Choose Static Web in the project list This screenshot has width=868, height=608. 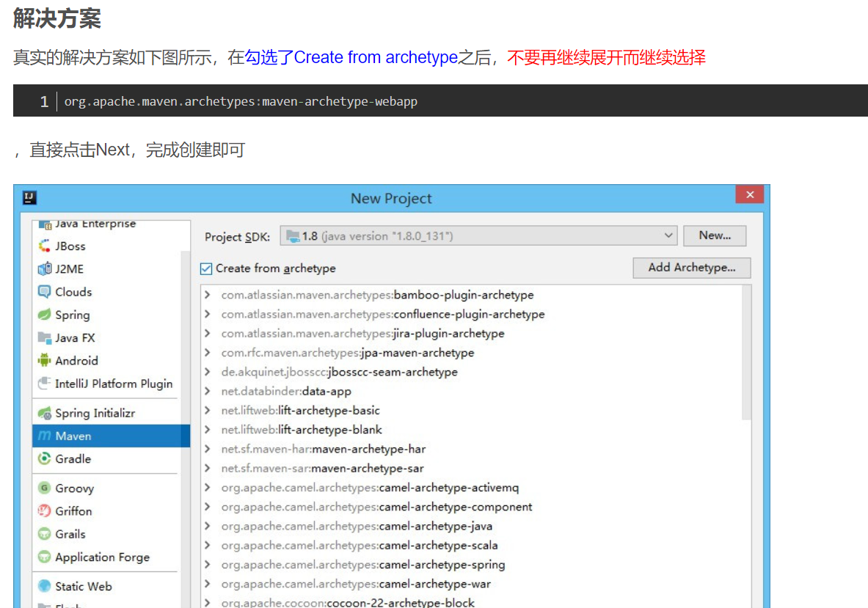coord(111,587)
